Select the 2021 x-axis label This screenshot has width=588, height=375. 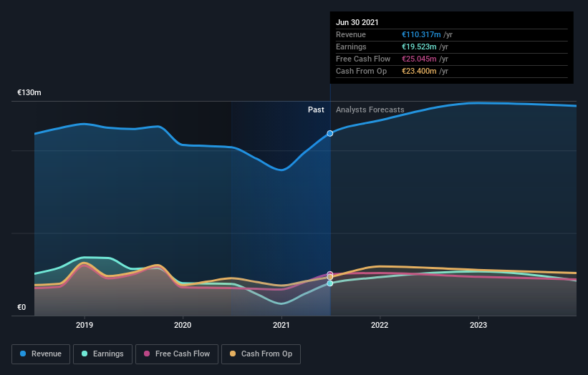281,325
